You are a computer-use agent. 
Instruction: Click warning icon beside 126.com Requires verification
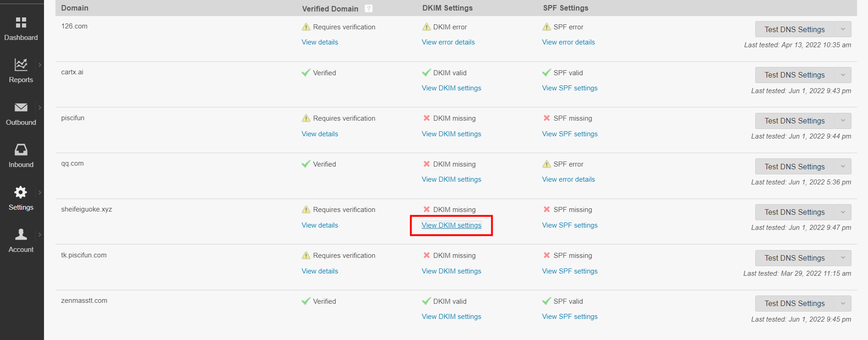306,27
